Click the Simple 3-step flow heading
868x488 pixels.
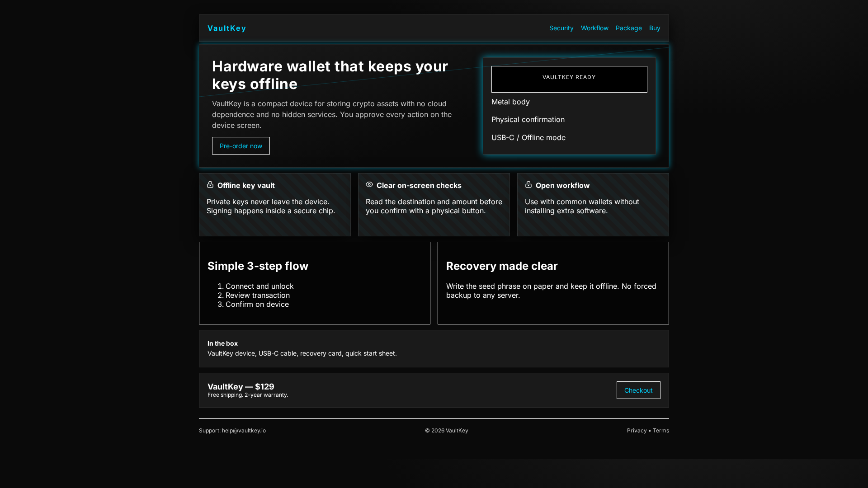pos(258,266)
